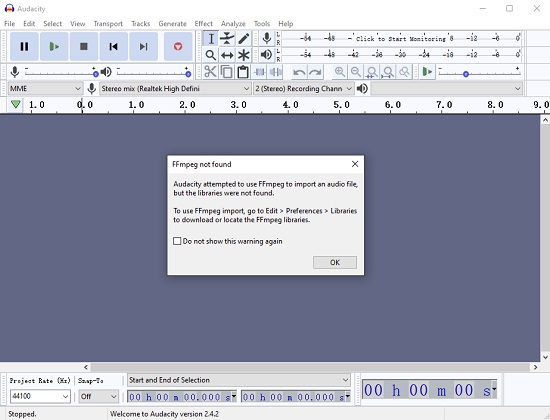The image size is (550, 420).
Task: Click the Stop transport button
Action: pos(84,47)
